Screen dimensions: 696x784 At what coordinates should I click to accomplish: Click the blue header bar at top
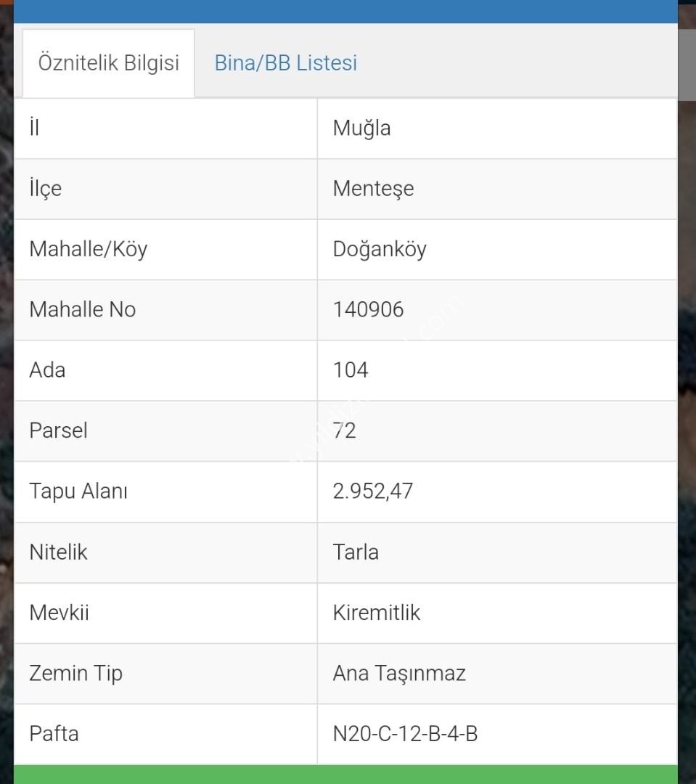pyautogui.click(x=345, y=11)
